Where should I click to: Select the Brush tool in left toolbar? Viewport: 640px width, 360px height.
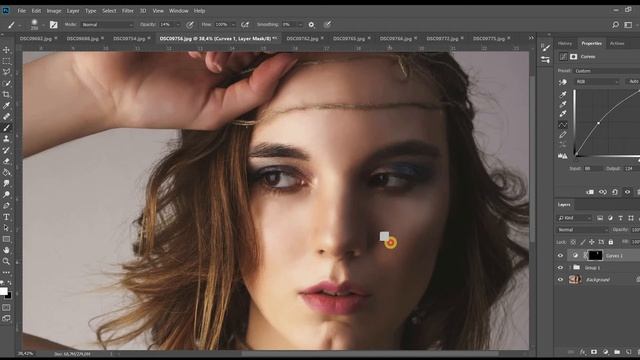coord(6,128)
